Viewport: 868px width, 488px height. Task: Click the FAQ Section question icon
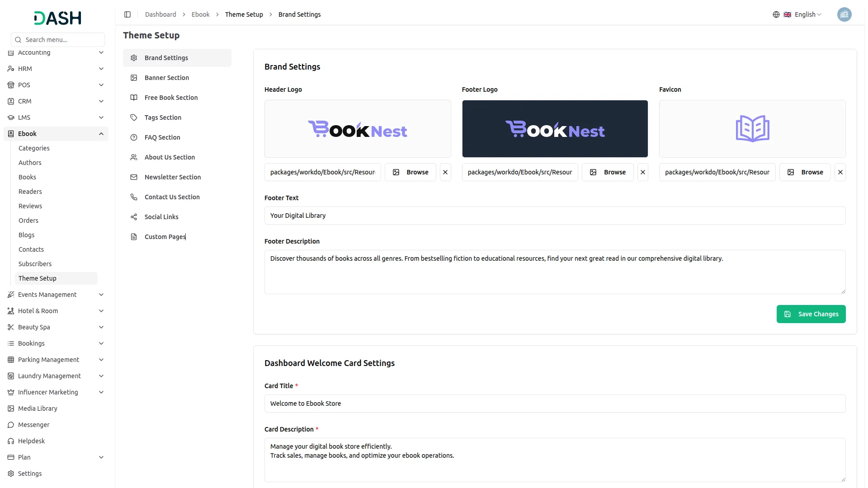[x=134, y=137]
